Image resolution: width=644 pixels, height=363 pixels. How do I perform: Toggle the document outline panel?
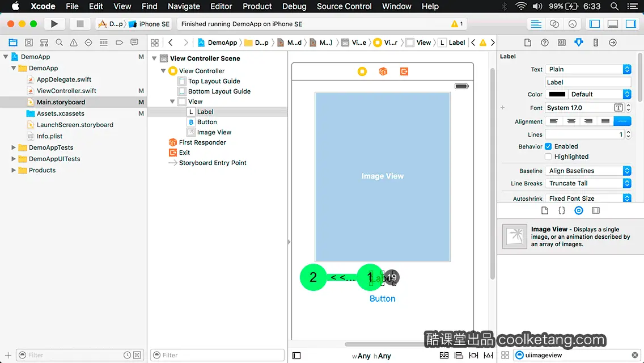click(296, 356)
